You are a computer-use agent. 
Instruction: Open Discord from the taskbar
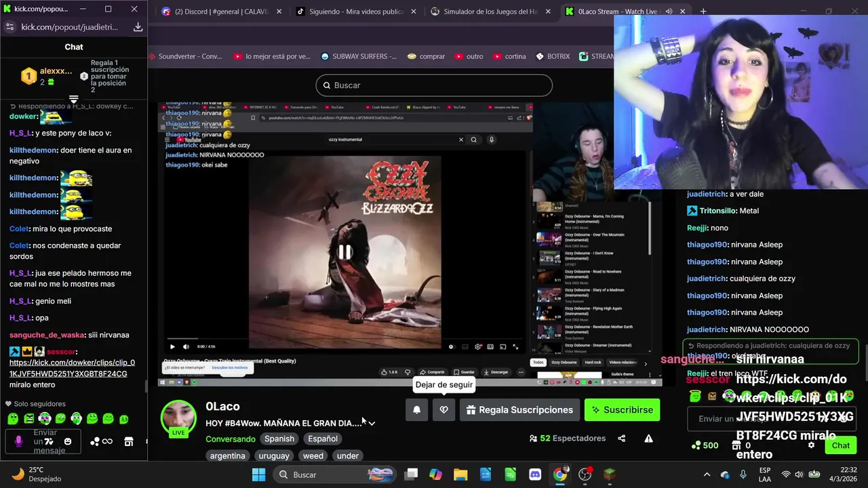(535, 474)
